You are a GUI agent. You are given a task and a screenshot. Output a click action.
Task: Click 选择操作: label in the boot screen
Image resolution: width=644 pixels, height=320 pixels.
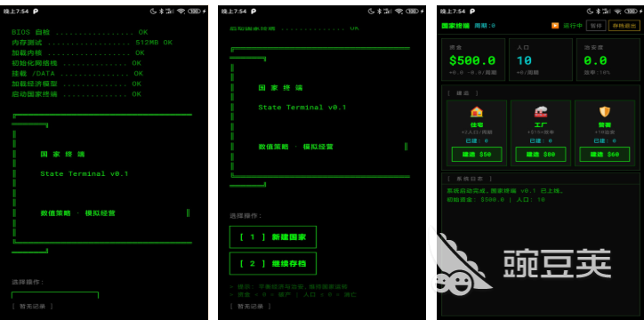[28, 282]
